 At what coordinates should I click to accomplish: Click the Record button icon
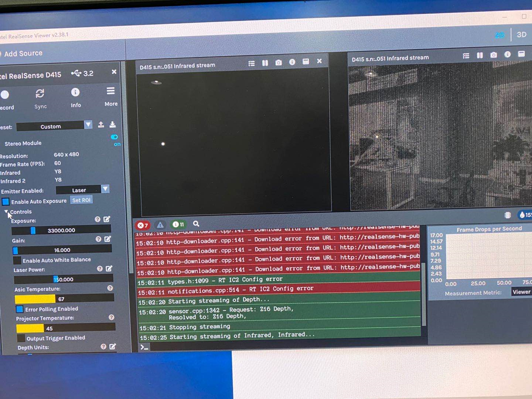coord(5,95)
